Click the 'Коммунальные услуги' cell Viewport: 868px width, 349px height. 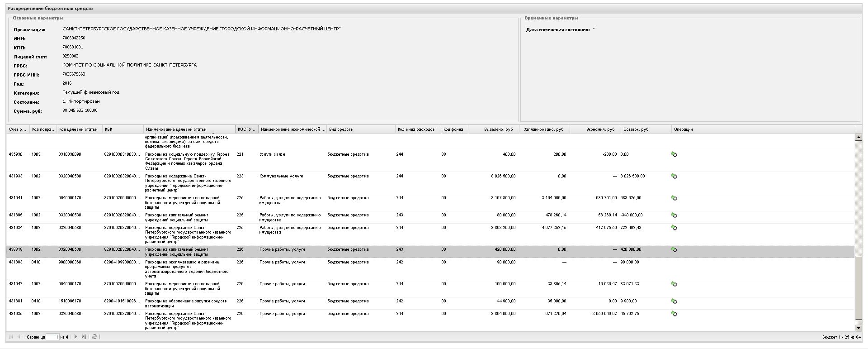click(x=281, y=176)
